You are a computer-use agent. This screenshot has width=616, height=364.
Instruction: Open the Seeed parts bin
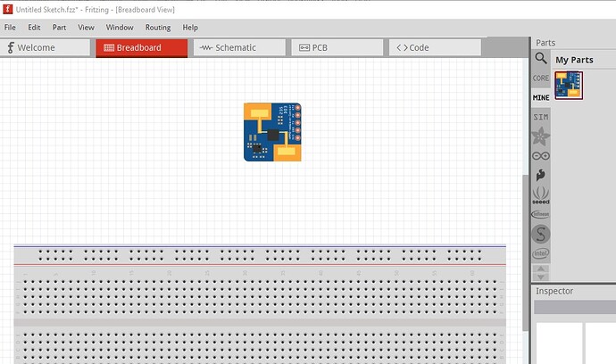(x=541, y=195)
